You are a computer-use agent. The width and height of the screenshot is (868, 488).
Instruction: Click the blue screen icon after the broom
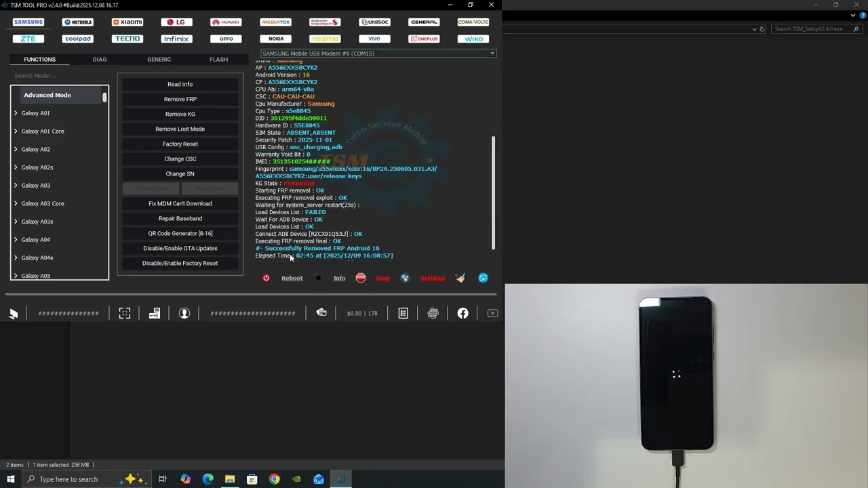point(483,278)
